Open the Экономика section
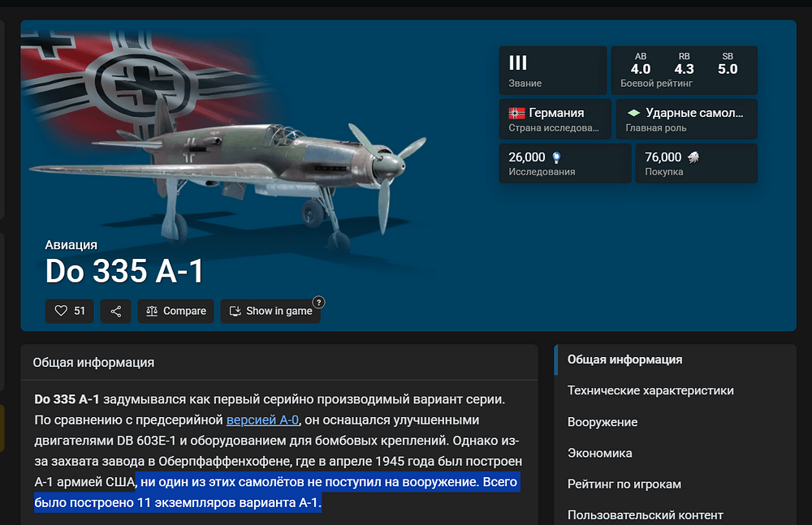This screenshot has height=525, width=812. tap(599, 453)
